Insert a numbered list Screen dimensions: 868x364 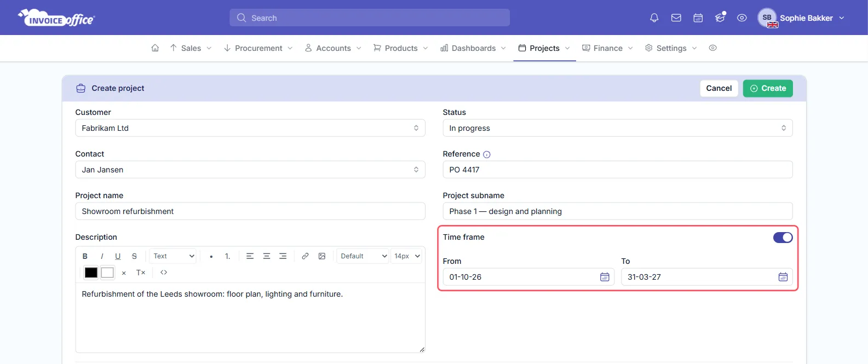(x=228, y=256)
